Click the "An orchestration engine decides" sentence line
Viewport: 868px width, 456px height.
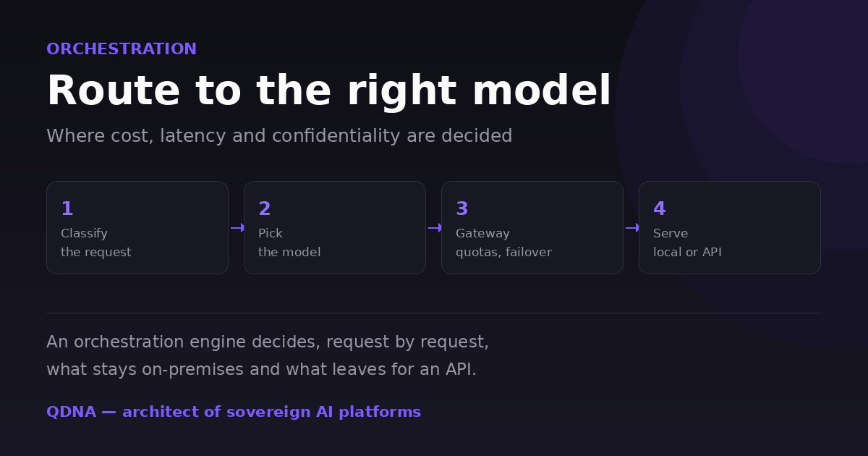tap(268, 342)
